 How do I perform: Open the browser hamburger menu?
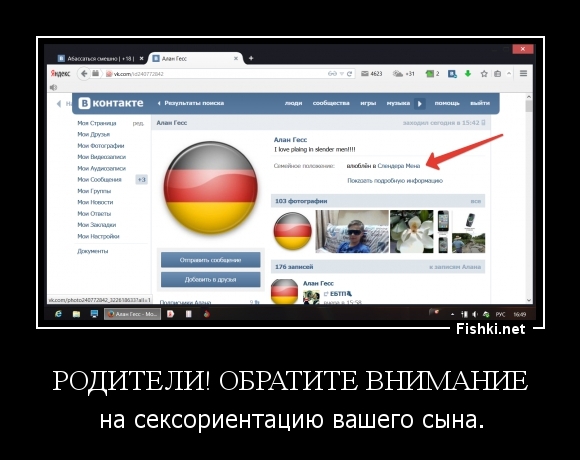tap(523, 74)
